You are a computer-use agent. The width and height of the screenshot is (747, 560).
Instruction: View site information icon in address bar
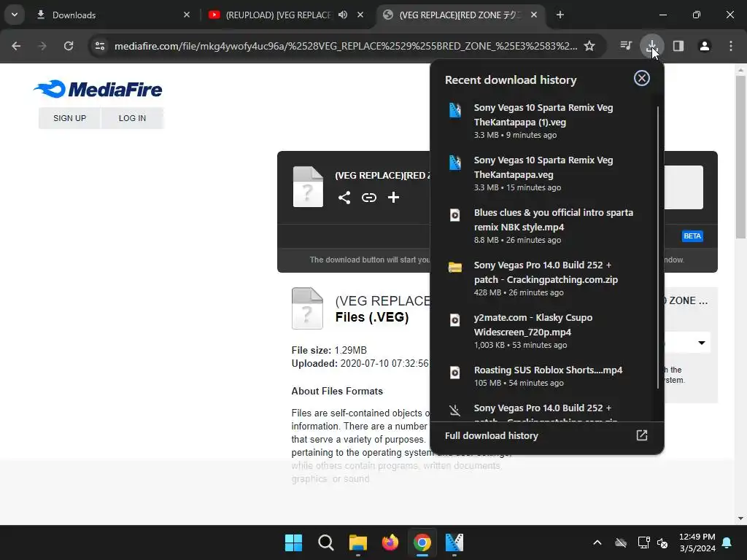pyautogui.click(x=100, y=46)
